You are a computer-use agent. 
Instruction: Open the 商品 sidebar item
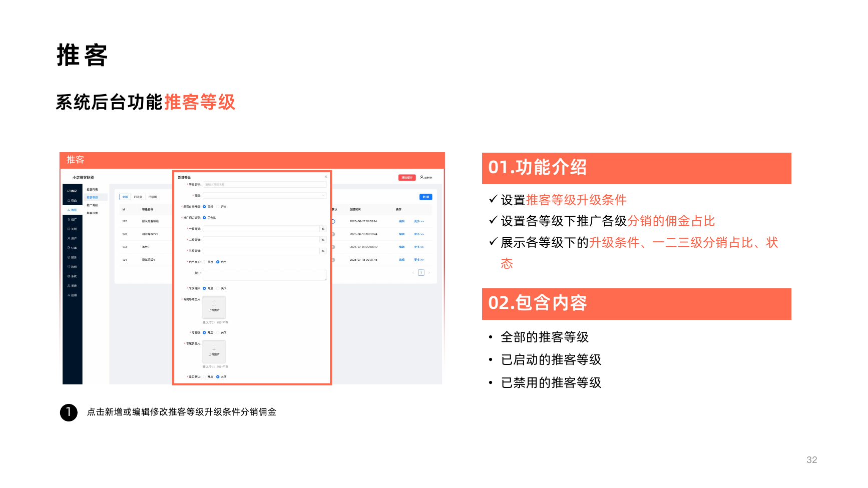pos(72,201)
